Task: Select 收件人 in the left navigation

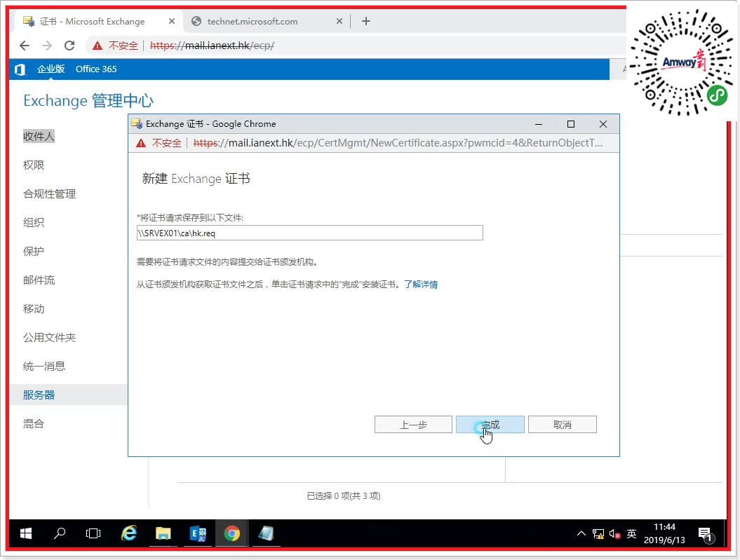Action: (x=39, y=136)
